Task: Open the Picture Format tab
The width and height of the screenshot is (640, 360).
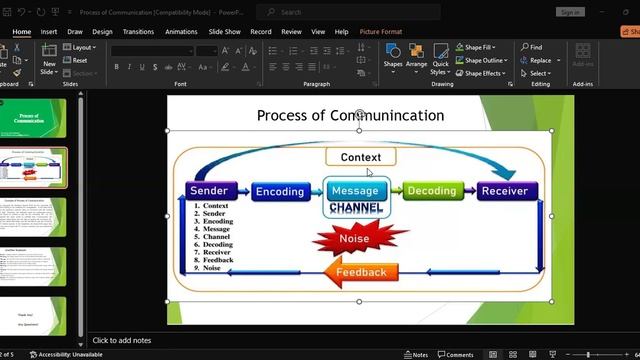Action: pyautogui.click(x=381, y=32)
